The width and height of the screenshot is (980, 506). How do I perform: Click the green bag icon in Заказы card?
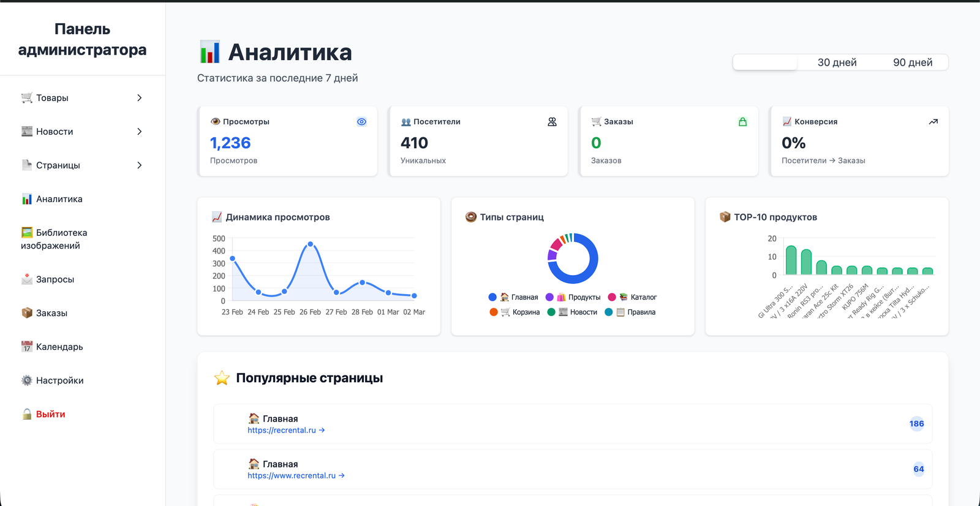tap(743, 122)
